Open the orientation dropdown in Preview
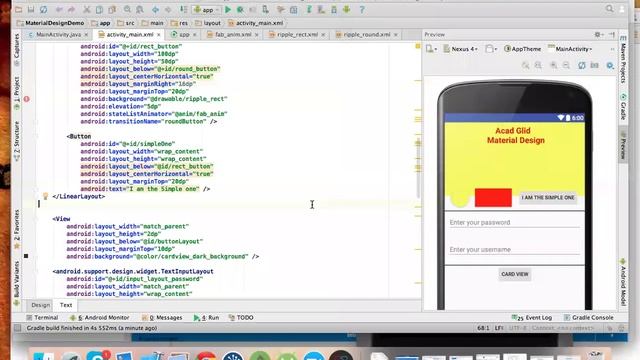640x360 pixels. pyautogui.click(x=491, y=49)
